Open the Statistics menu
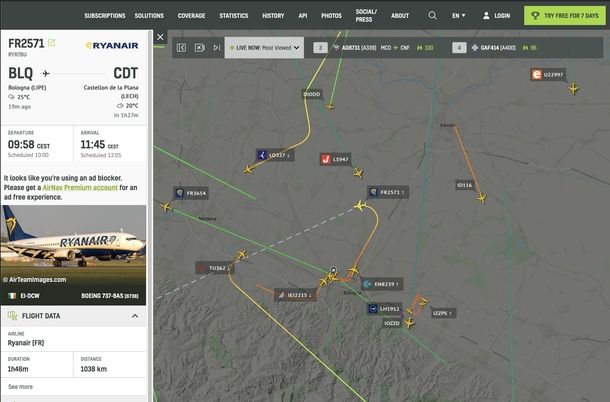Image resolution: width=610 pixels, height=402 pixels. pos(233,16)
